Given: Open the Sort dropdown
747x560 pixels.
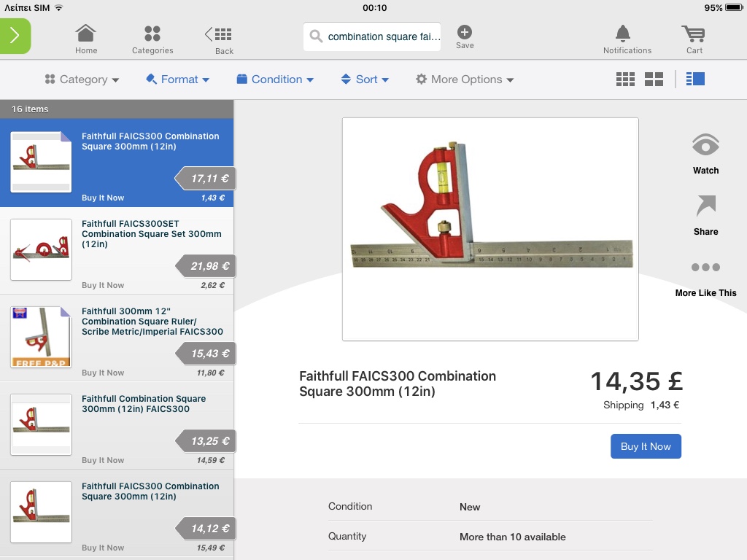Looking at the screenshot, I should (365, 79).
